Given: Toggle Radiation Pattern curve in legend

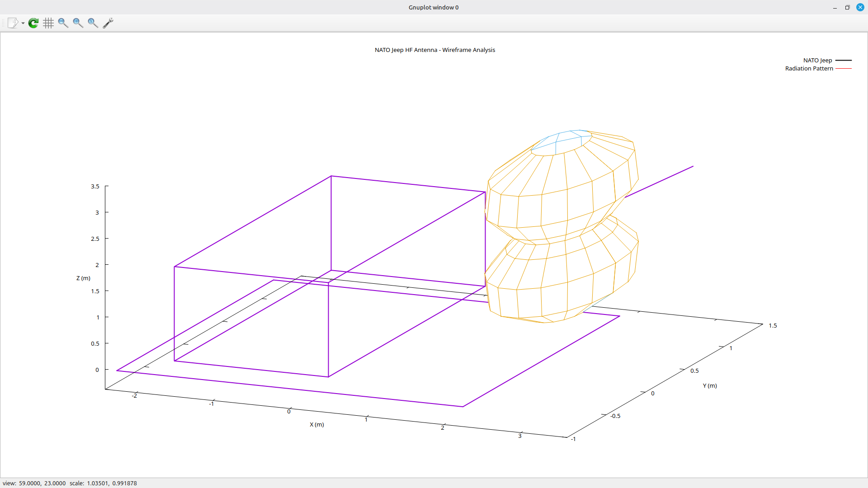Looking at the screenshot, I should pos(809,69).
